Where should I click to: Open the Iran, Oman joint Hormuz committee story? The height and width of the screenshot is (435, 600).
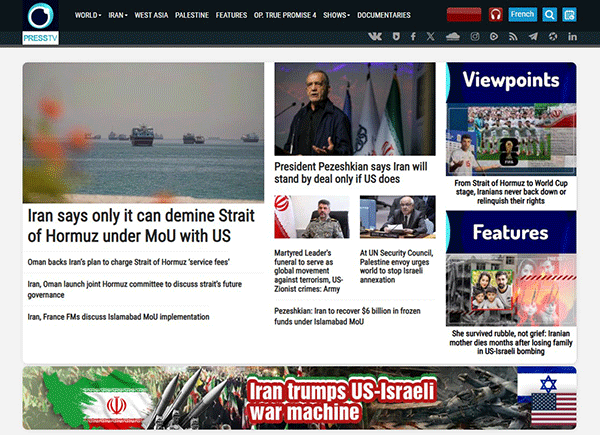click(x=135, y=289)
